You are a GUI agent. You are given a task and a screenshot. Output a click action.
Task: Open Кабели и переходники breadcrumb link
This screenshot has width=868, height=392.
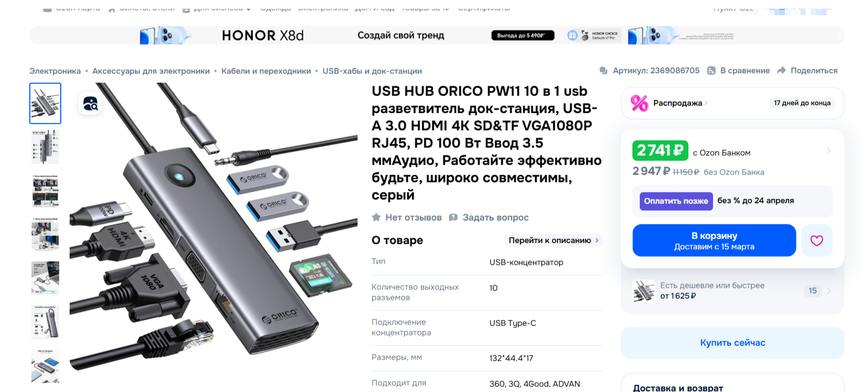click(x=266, y=71)
